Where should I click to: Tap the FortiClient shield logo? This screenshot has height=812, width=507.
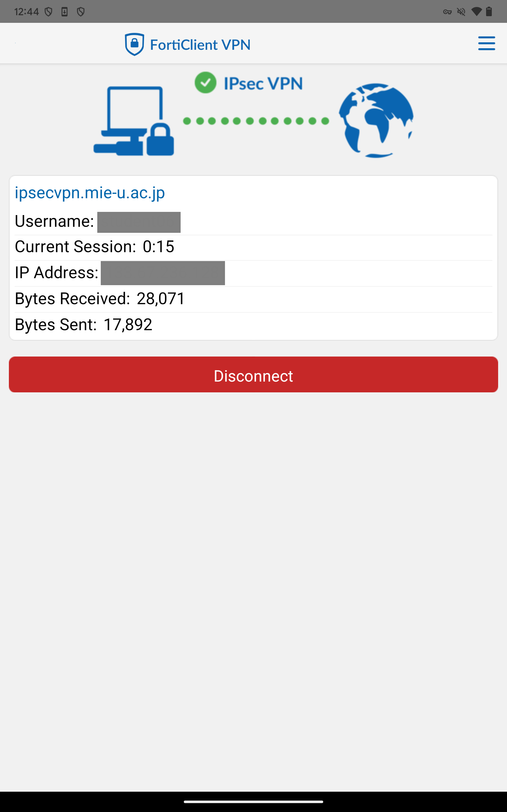[x=134, y=44]
